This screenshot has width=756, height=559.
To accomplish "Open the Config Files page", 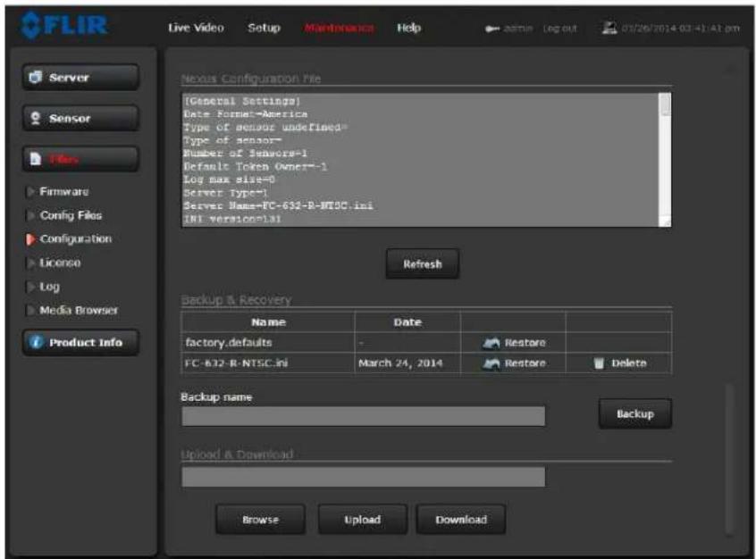I will pos(71,215).
